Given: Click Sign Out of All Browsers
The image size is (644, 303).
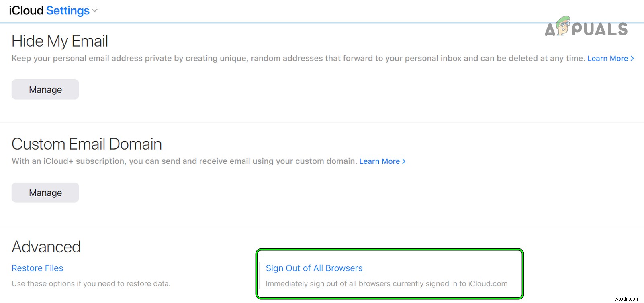Looking at the screenshot, I should (314, 268).
